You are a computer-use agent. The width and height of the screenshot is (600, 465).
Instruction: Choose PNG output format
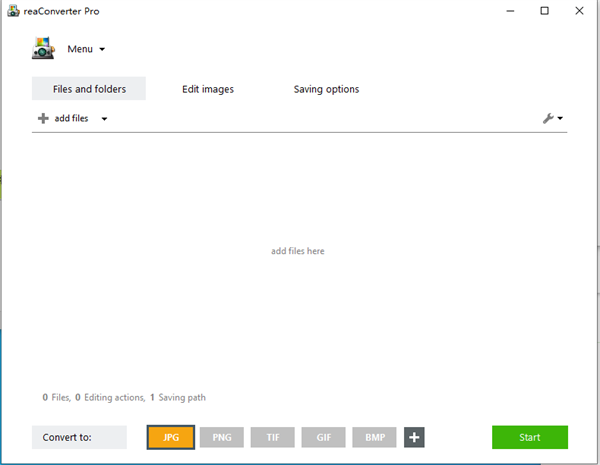(x=222, y=437)
